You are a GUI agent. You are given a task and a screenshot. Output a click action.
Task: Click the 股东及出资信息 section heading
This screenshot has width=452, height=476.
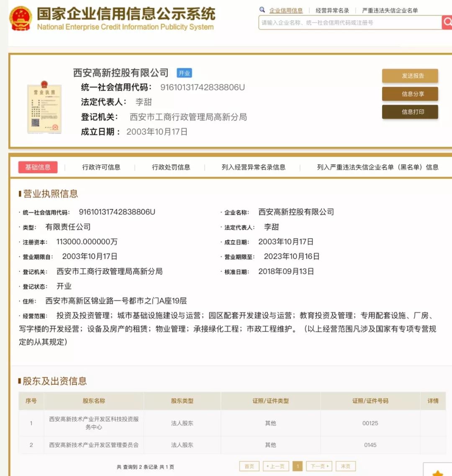coord(55,381)
